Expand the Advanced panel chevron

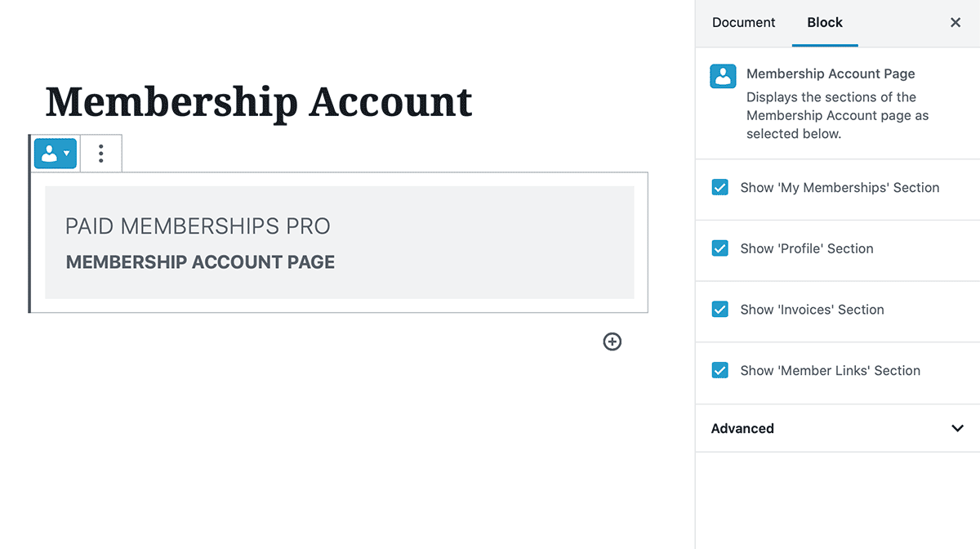coord(958,428)
